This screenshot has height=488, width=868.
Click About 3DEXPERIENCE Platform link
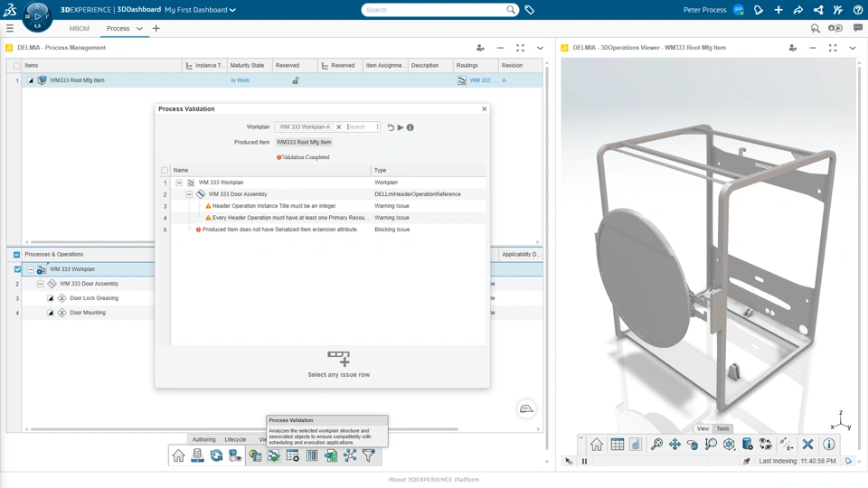point(434,480)
